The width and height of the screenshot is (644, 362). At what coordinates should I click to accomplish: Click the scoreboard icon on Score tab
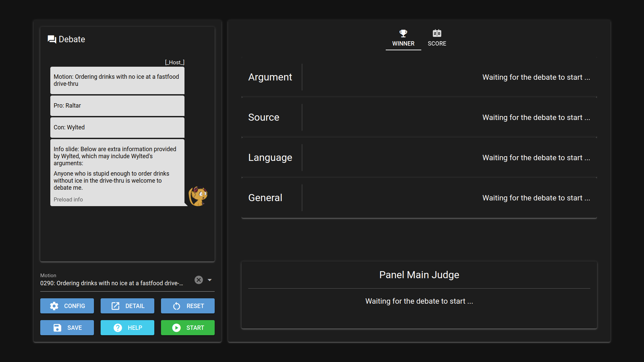click(x=437, y=33)
